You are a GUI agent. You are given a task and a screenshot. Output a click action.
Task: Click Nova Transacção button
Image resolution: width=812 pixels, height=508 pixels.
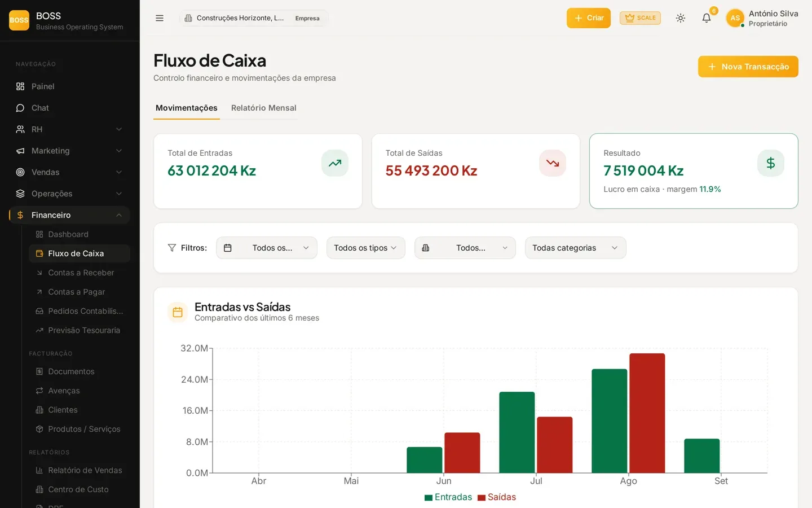[x=748, y=67]
